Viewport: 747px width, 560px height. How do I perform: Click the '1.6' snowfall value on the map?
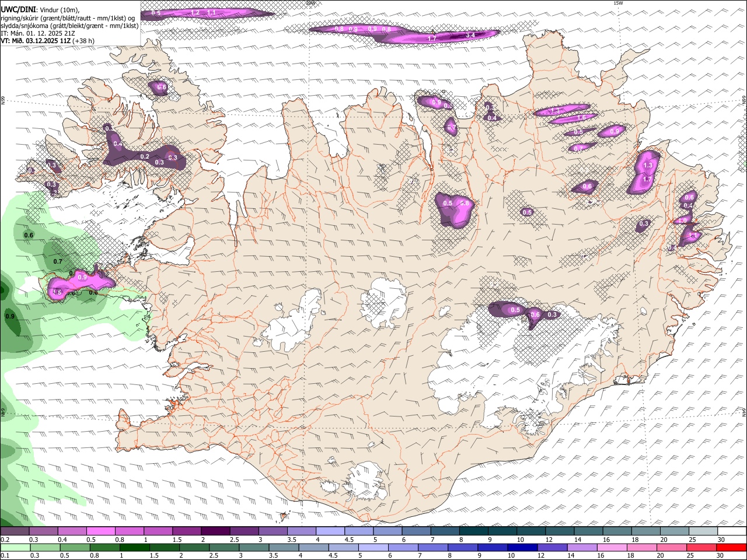pos(581,118)
